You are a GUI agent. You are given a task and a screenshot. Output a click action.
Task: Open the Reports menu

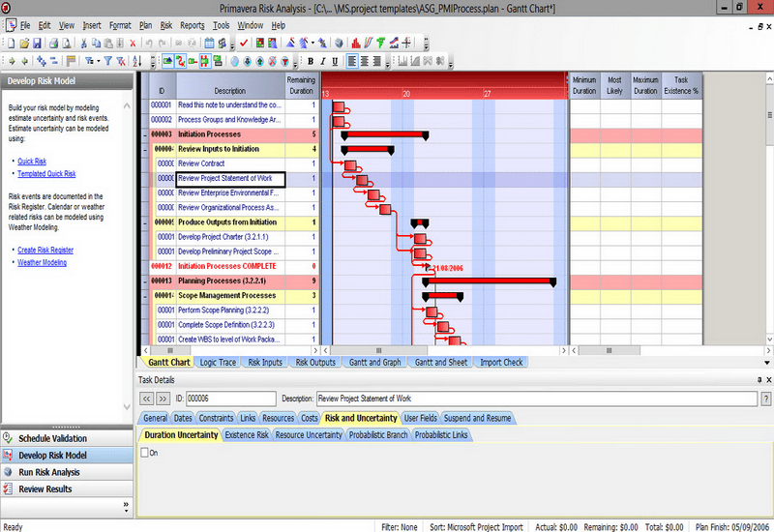click(x=192, y=25)
